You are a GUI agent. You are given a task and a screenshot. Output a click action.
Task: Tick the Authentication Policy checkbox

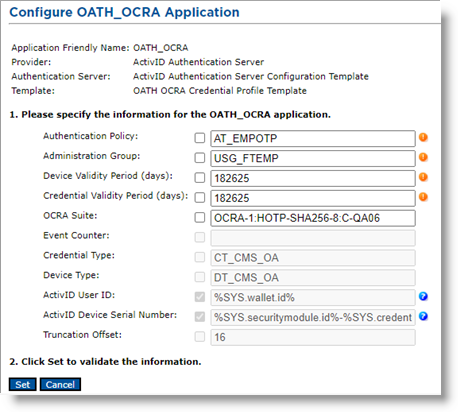click(200, 138)
